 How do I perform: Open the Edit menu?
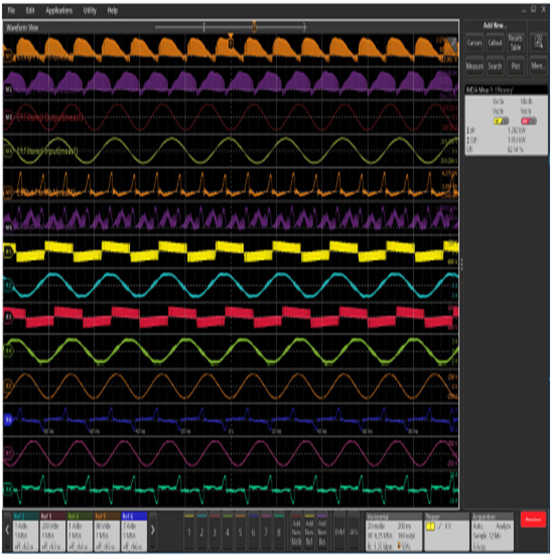30,11
